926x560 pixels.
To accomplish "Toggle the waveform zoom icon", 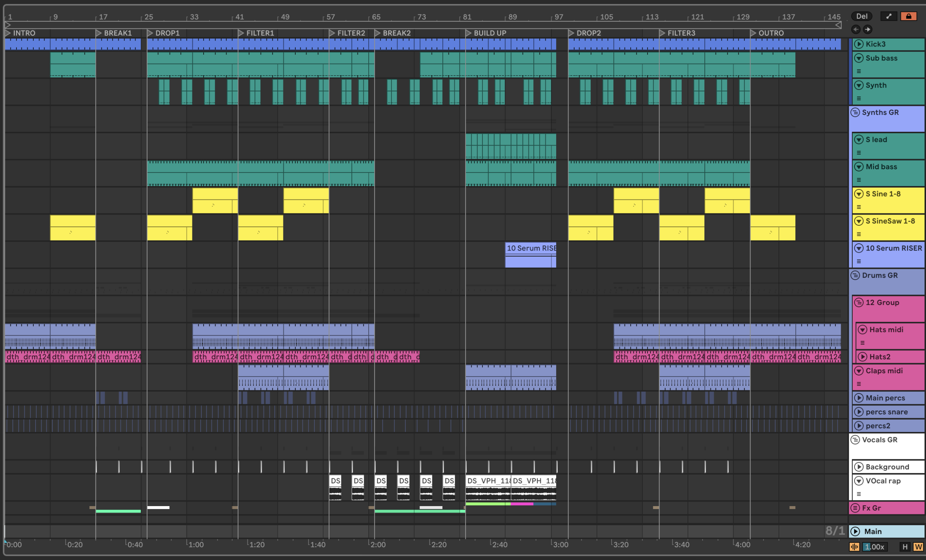I will click(854, 547).
